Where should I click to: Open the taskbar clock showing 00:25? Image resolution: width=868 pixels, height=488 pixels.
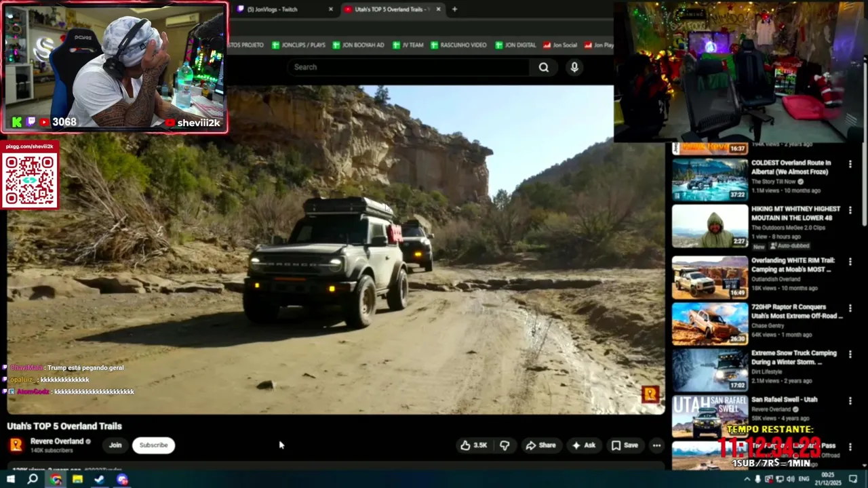[x=829, y=479]
